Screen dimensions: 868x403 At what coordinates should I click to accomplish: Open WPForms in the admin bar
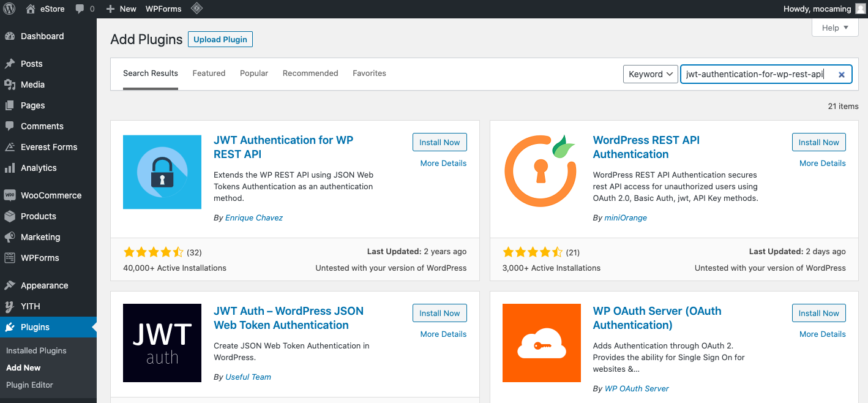(x=162, y=9)
